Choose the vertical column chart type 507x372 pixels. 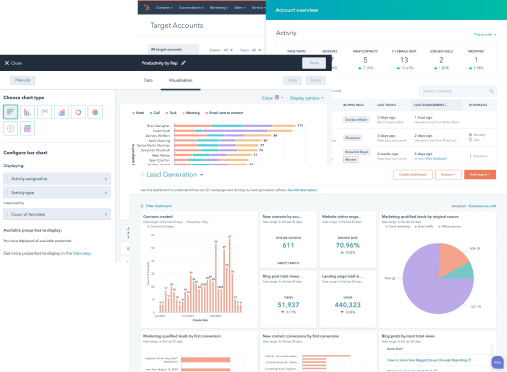27,112
